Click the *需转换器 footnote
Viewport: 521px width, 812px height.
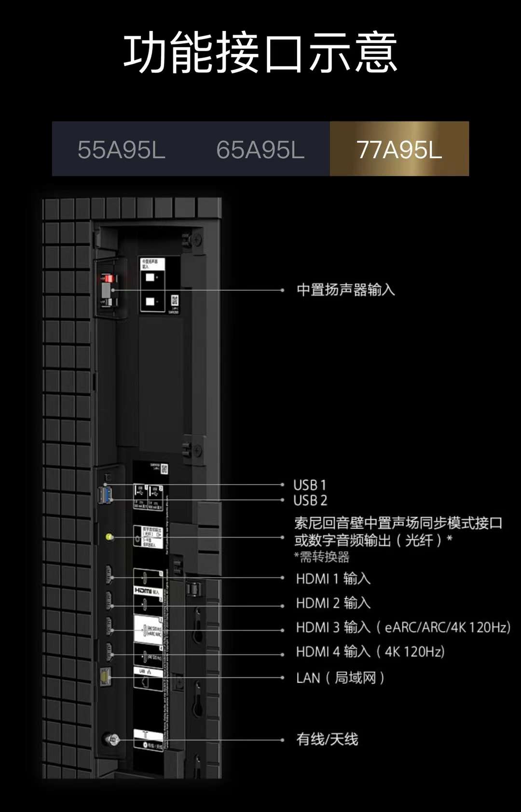pyautogui.click(x=322, y=557)
